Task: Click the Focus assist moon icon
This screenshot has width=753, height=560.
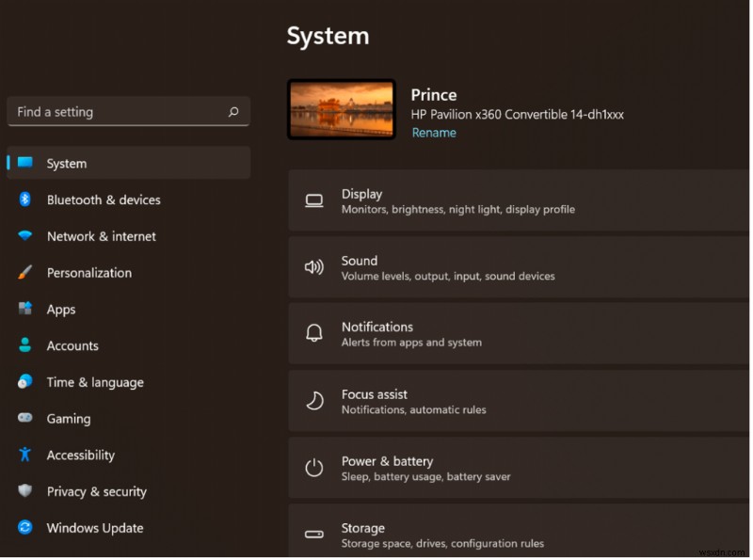Action: pyautogui.click(x=314, y=401)
